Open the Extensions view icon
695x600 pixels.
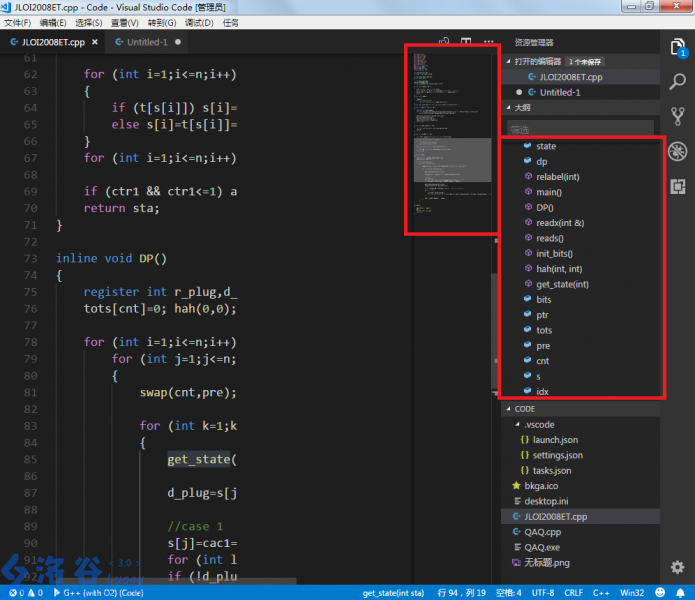tap(678, 187)
